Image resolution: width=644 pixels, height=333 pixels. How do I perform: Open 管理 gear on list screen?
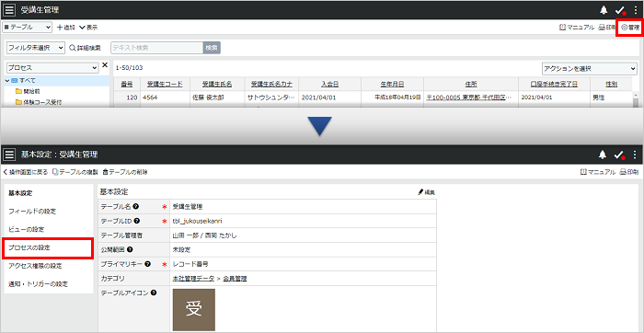[630, 28]
